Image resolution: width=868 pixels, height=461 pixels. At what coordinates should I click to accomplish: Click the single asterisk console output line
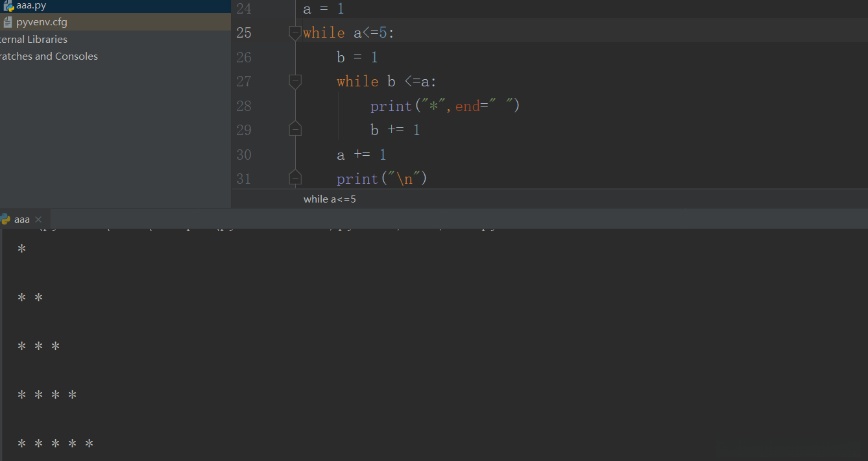[x=21, y=249]
